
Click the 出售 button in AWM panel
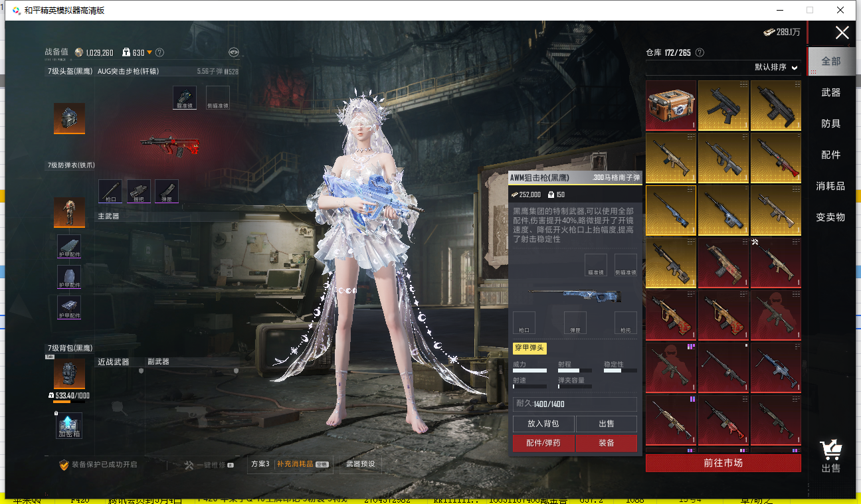pyautogui.click(x=607, y=424)
